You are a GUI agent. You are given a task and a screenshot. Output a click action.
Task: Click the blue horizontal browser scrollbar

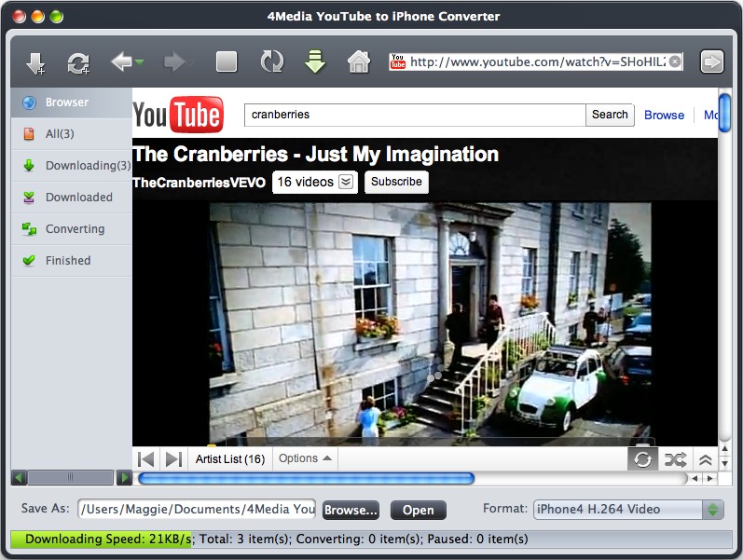point(306,479)
